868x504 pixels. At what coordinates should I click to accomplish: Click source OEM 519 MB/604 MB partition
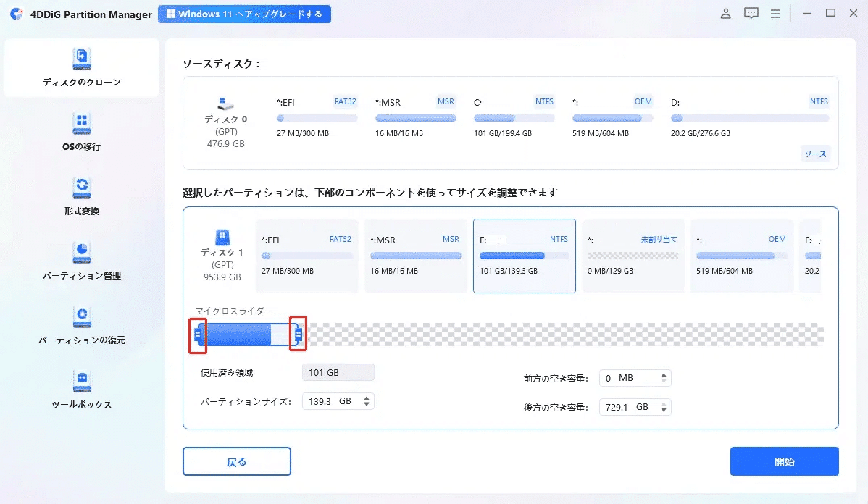pos(612,117)
